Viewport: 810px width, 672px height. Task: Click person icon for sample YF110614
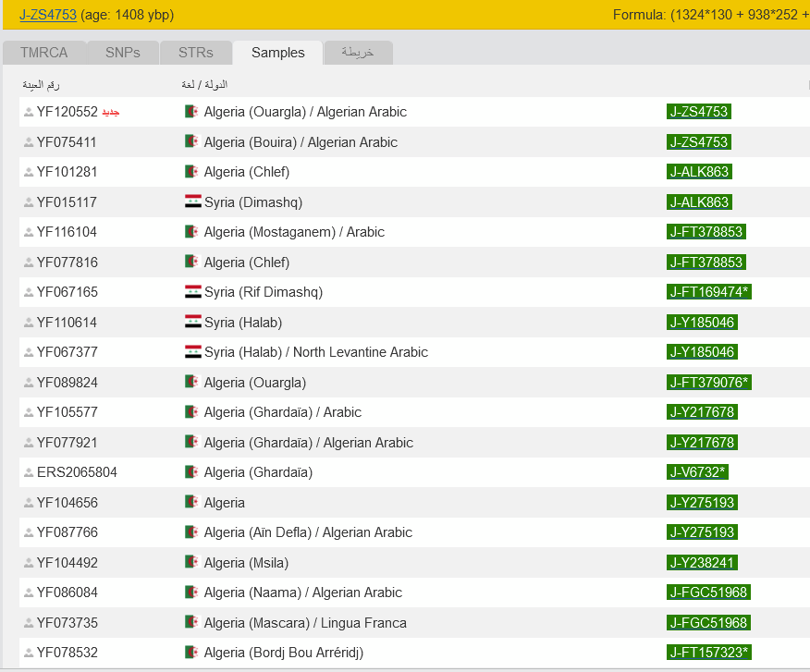[x=29, y=323]
